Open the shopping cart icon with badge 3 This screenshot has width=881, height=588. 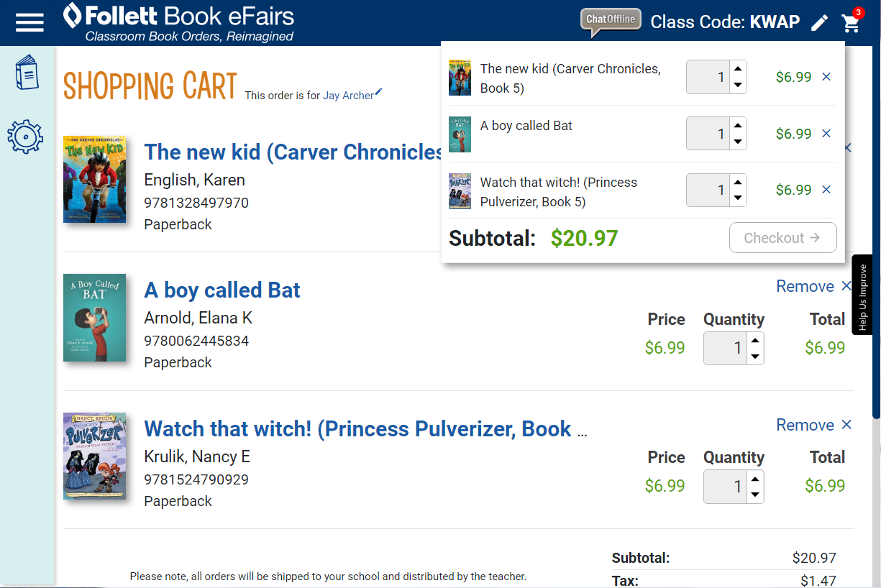[x=851, y=23]
